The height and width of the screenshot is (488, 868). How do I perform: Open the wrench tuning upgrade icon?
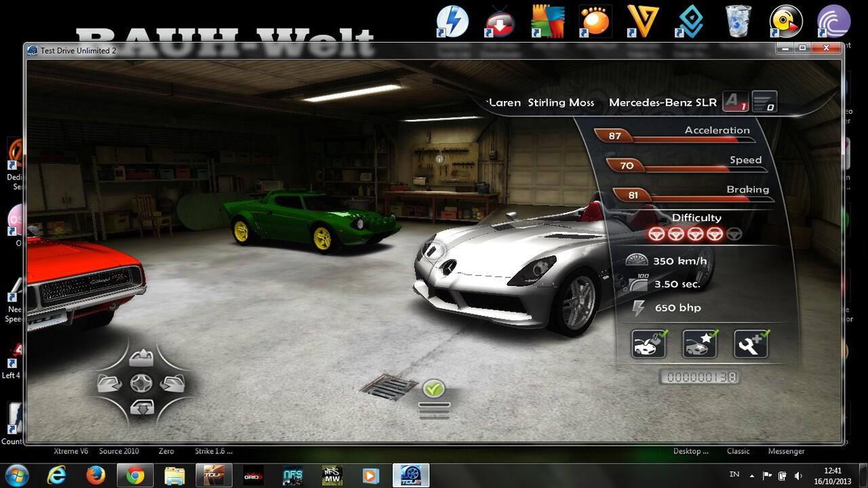tap(751, 344)
